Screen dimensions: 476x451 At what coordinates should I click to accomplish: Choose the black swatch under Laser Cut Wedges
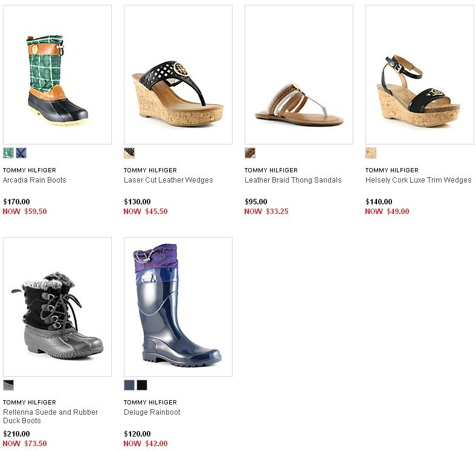point(129,153)
